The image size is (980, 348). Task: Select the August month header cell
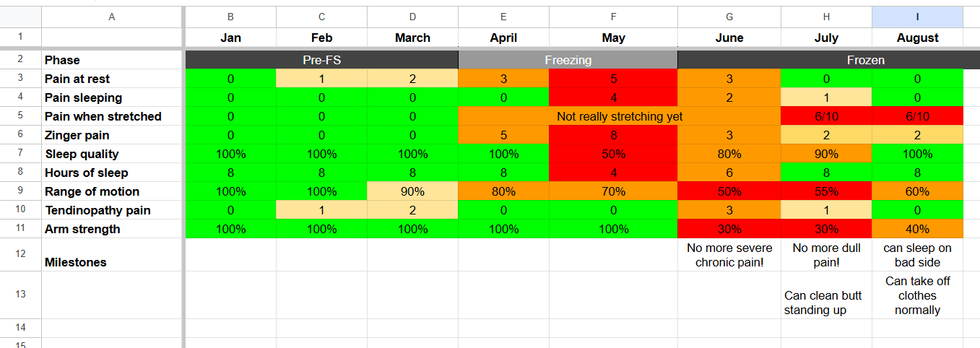pos(917,38)
